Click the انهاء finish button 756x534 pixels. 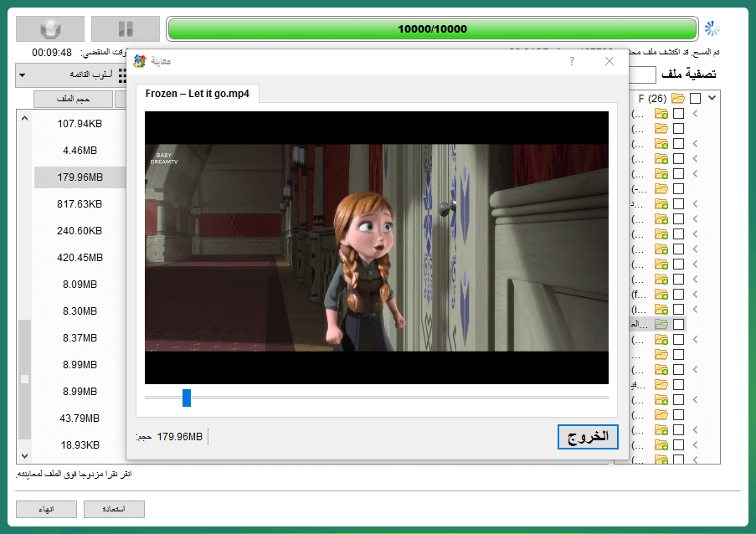point(46,509)
